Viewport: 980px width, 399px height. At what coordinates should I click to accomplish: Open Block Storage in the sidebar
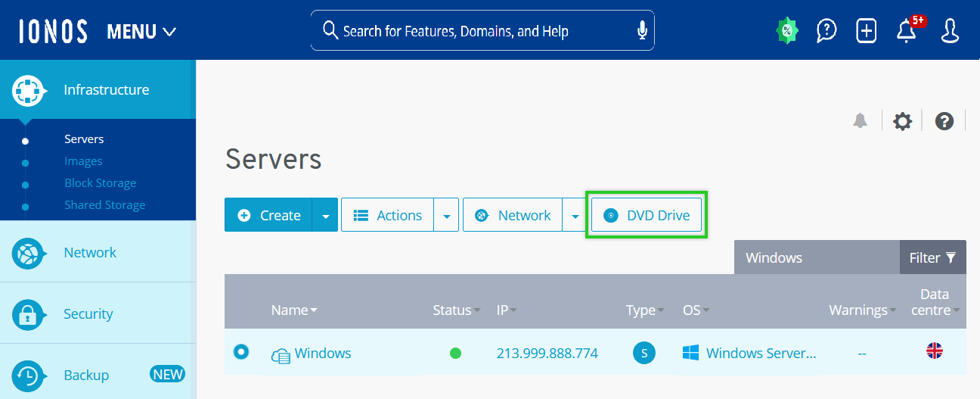point(100,183)
